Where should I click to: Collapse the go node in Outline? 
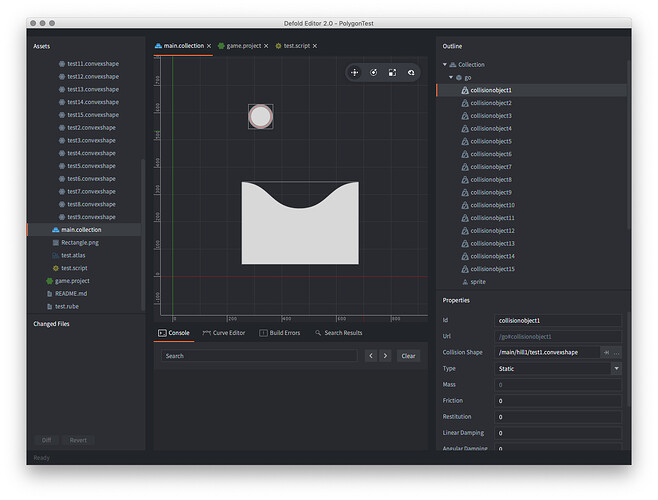tap(451, 77)
